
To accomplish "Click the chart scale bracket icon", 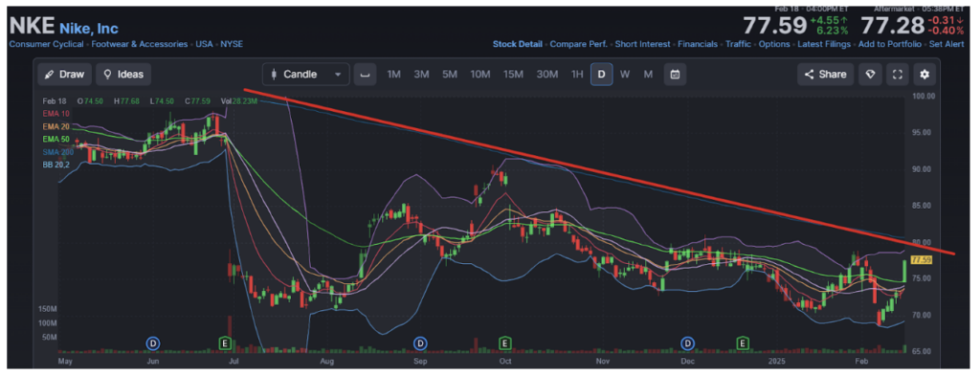I will click(365, 75).
